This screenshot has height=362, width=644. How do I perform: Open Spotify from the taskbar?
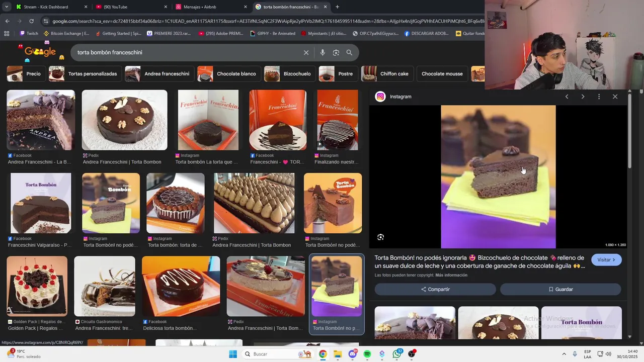click(x=367, y=354)
